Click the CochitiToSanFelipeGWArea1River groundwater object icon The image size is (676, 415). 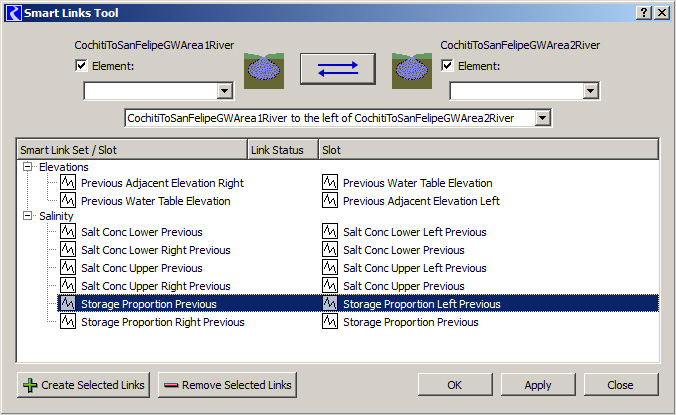click(264, 71)
